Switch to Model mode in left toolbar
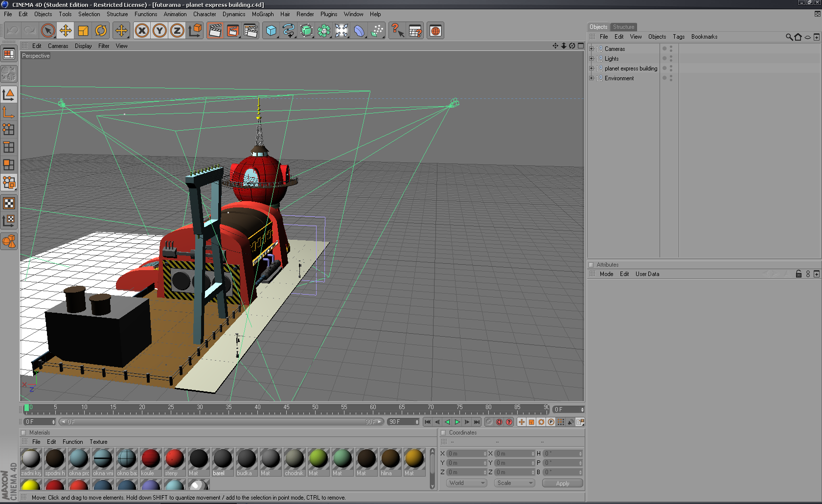This screenshot has height=504, width=822. point(9,95)
